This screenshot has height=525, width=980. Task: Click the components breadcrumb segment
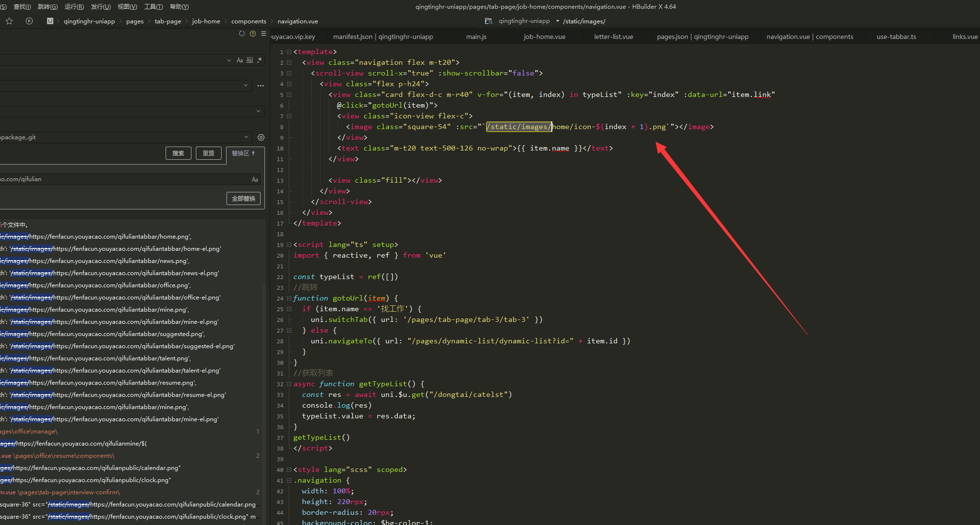coord(249,21)
